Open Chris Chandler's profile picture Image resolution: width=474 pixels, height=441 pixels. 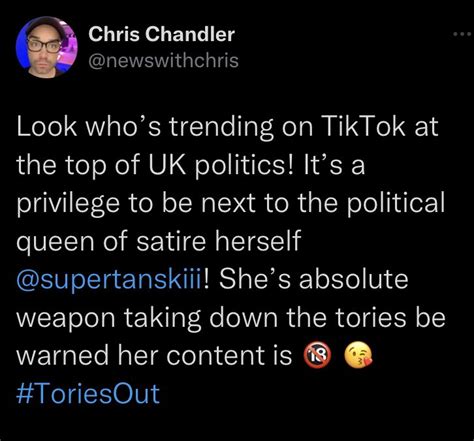click(47, 47)
